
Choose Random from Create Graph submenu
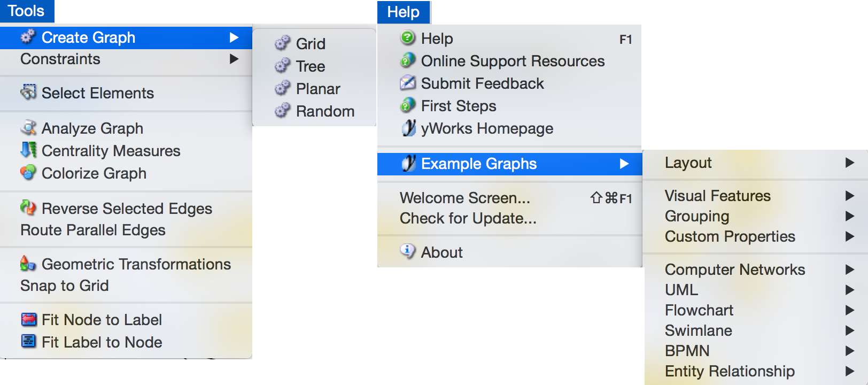325,111
